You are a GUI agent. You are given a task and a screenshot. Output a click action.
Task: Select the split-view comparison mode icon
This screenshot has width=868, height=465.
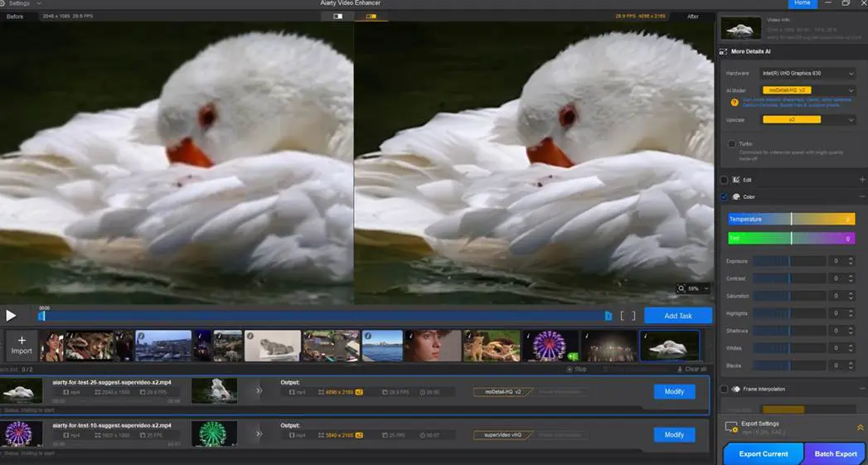(371, 16)
